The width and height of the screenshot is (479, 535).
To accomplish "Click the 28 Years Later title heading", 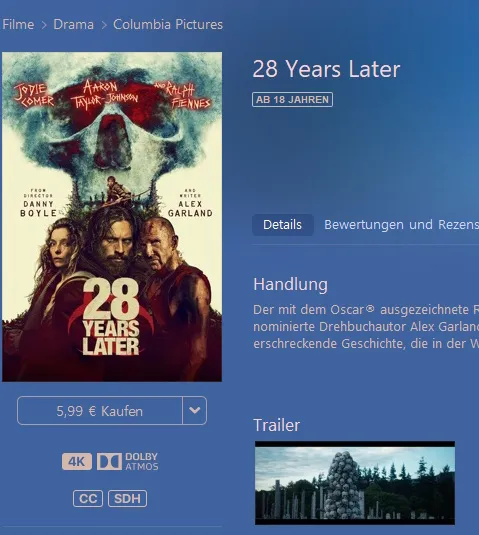I will click(326, 69).
